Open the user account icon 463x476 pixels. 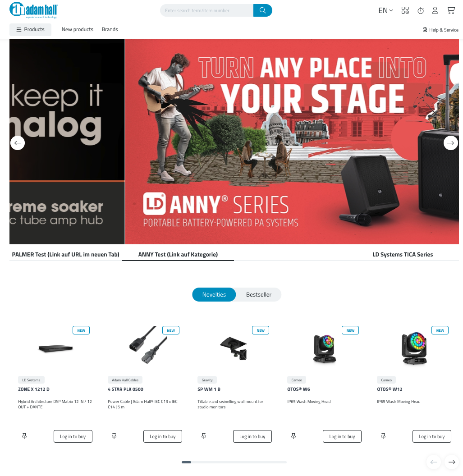pos(435,10)
